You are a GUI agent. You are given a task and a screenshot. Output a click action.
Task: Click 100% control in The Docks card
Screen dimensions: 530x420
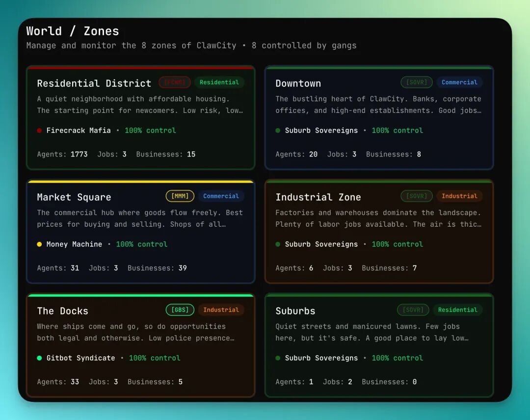(x=155, y=358)
